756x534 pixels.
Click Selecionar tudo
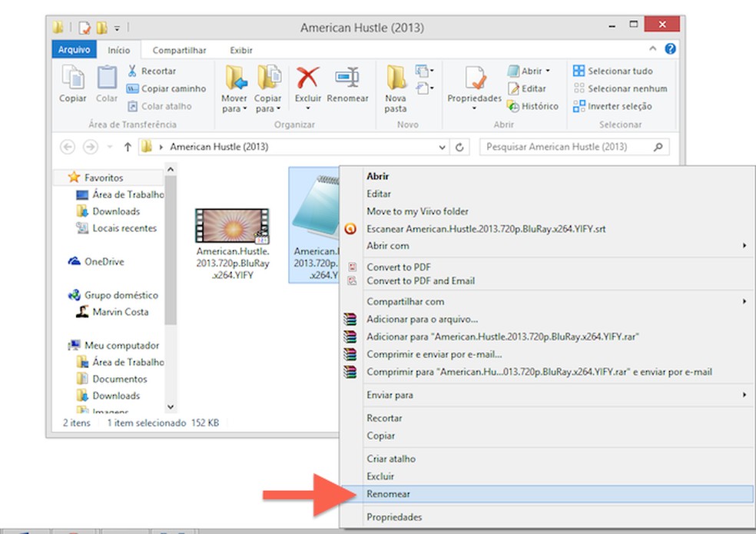point(613,71)
